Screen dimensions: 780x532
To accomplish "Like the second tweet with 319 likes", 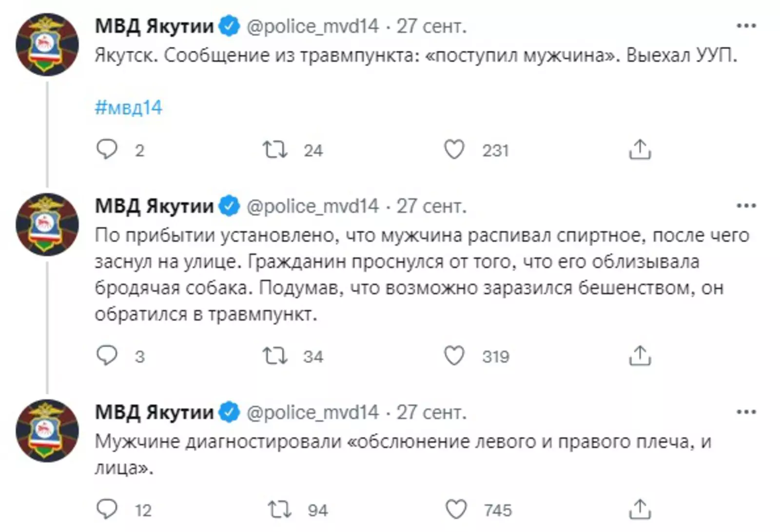I will coord(454,356).
